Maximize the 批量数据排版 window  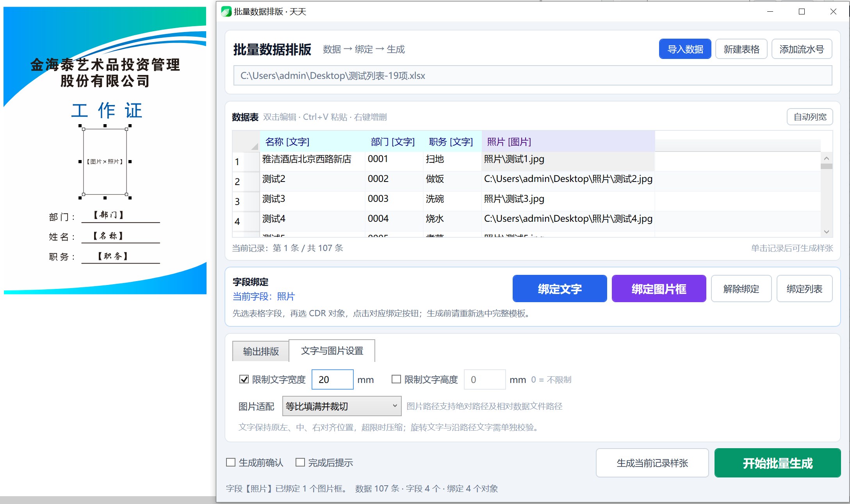pos(802,12)
